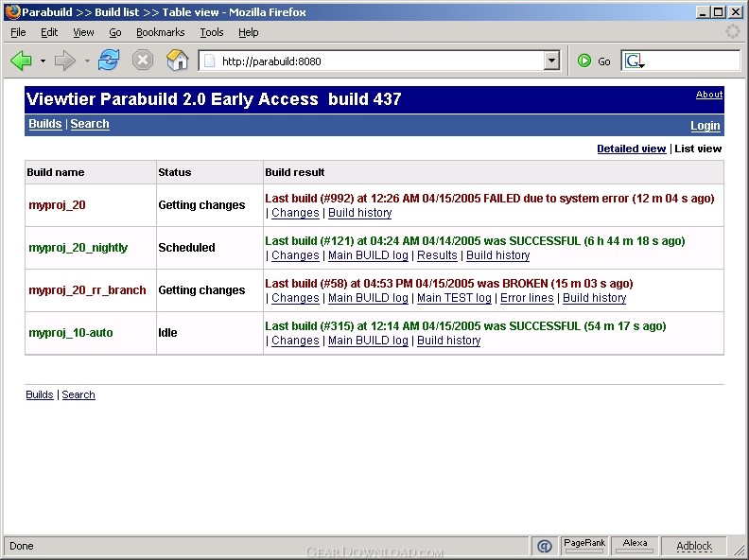Open the Tools menu
Image resolution: width=749 pixels, height=560 pixels.
pos(212,32)
